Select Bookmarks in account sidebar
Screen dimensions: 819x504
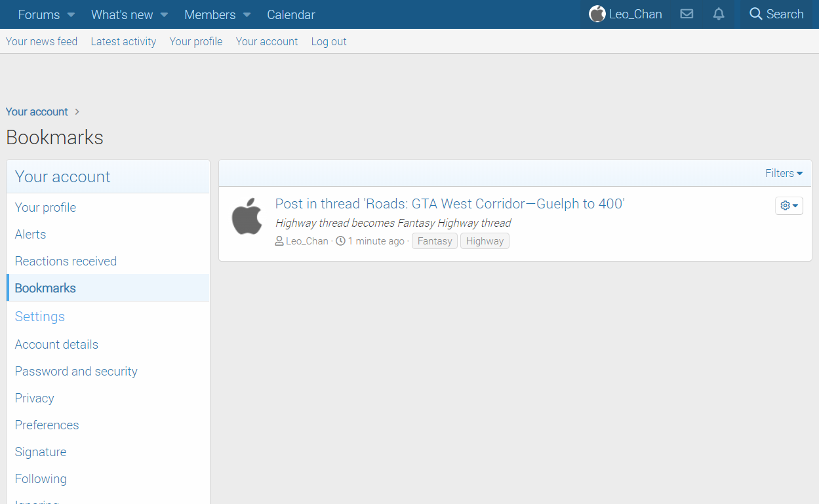pyautogui.click(x=45, y=288)
